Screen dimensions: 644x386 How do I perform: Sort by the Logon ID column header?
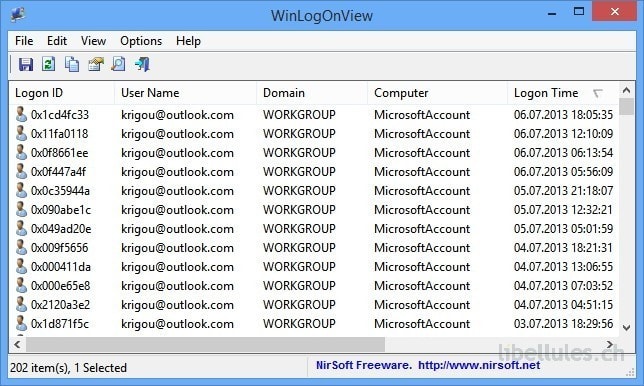62,93
